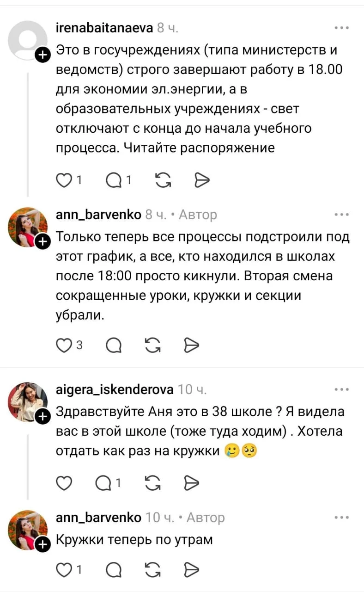Share ann_barvenko's reply using the paper plane icon
Screen dimensions: 364x592
192,345
